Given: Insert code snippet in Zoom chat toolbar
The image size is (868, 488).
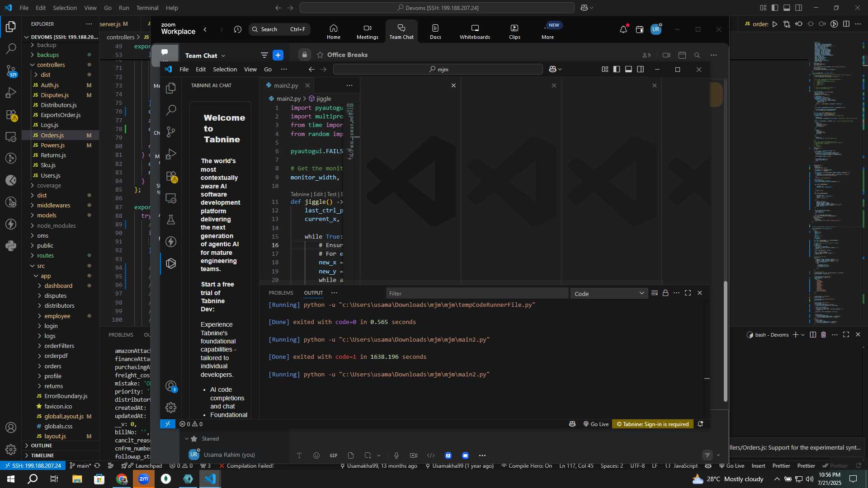Looking at the screenshot, I should tap(431, 455).
